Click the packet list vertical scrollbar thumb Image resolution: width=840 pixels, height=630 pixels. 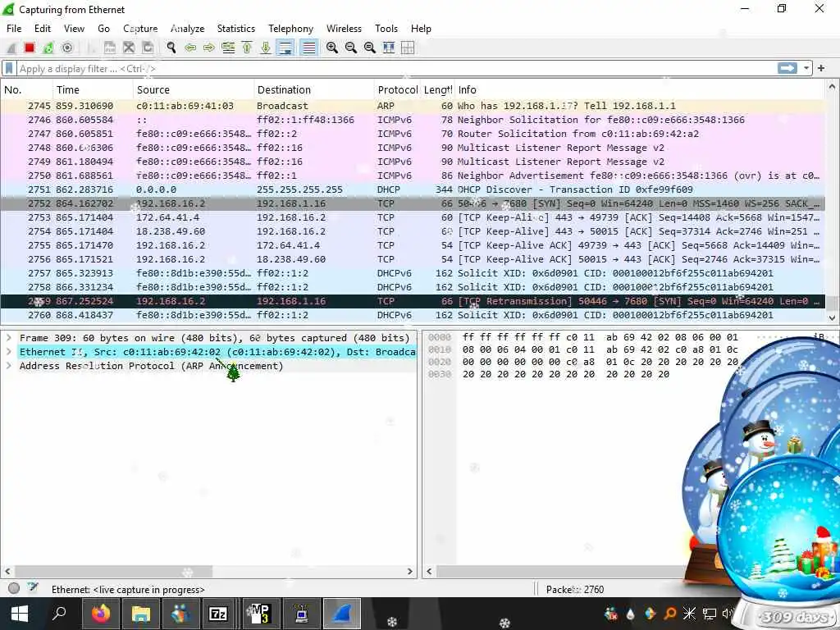click(832, 304)
